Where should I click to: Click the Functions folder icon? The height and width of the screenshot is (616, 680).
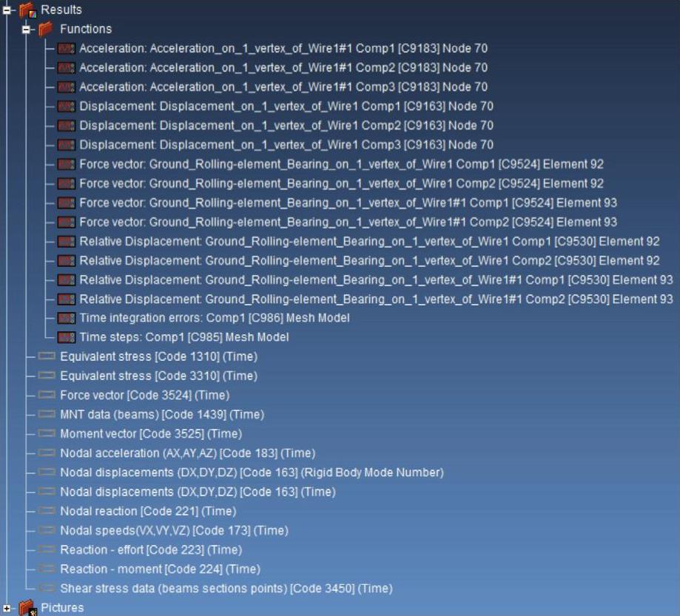click(x=46, y=29)
